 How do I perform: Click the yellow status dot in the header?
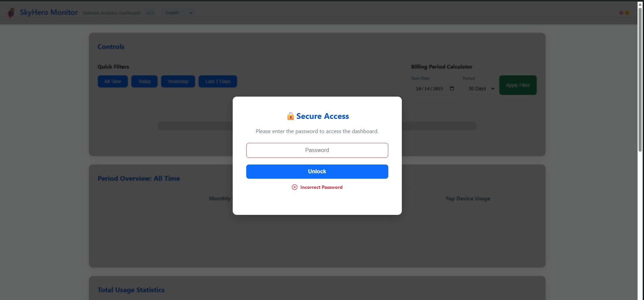(627, 13)
